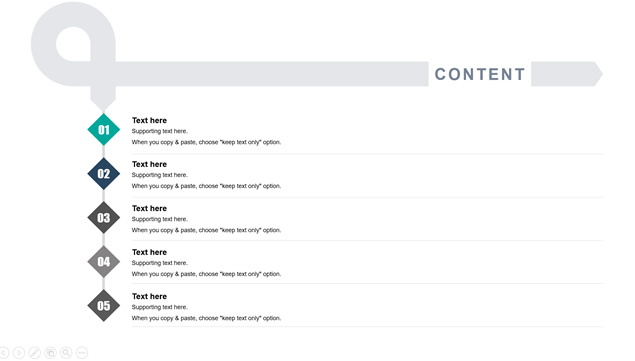Open the more slideshow options ellipsis
Image resolution: width=635 pixels, height=361 pixels.
82,353
